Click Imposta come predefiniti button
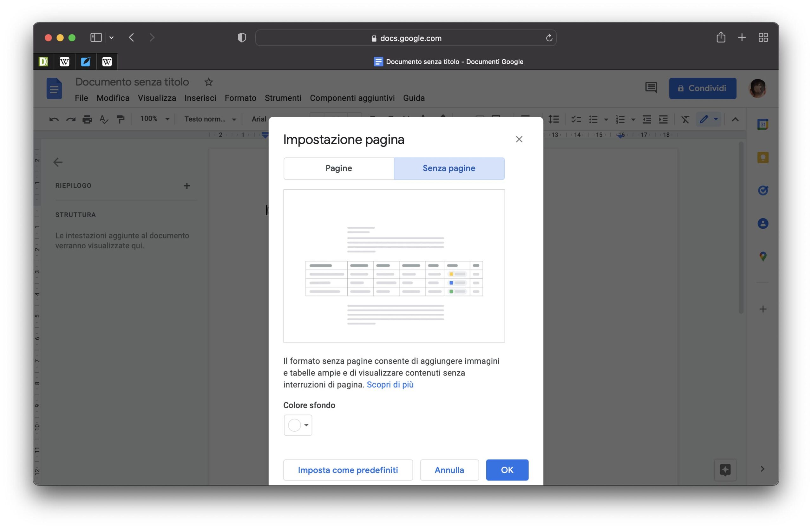This screenshot has height=529, width=812. (348, 470)
